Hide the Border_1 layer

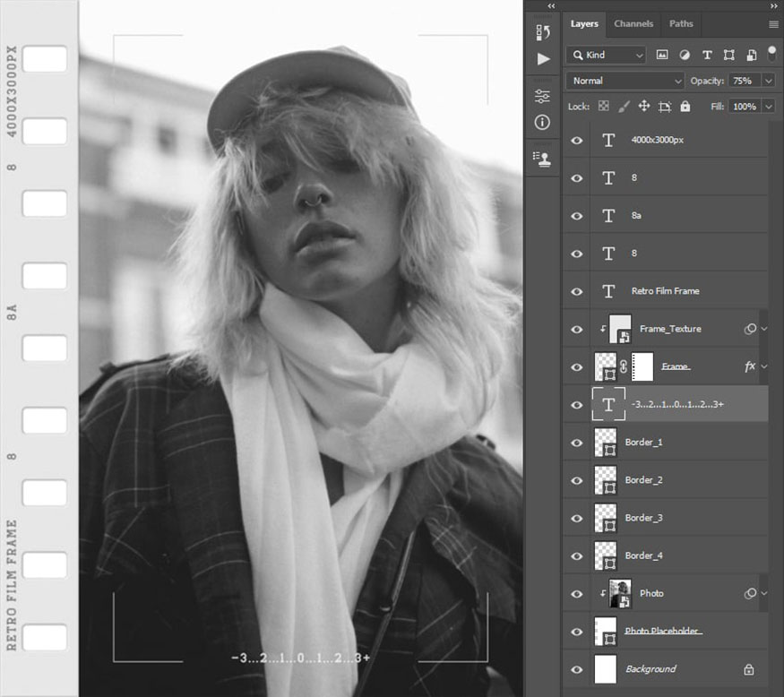click(577, 443)
